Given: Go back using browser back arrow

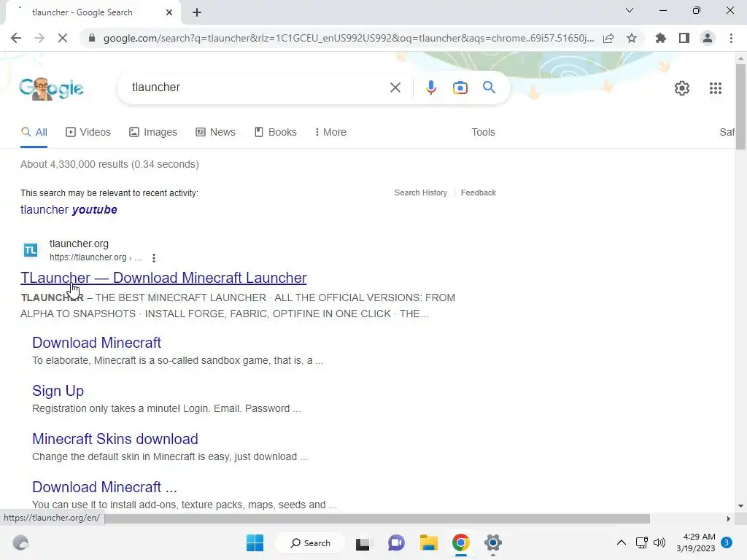Looking at the screenshot, I should 16,38.
